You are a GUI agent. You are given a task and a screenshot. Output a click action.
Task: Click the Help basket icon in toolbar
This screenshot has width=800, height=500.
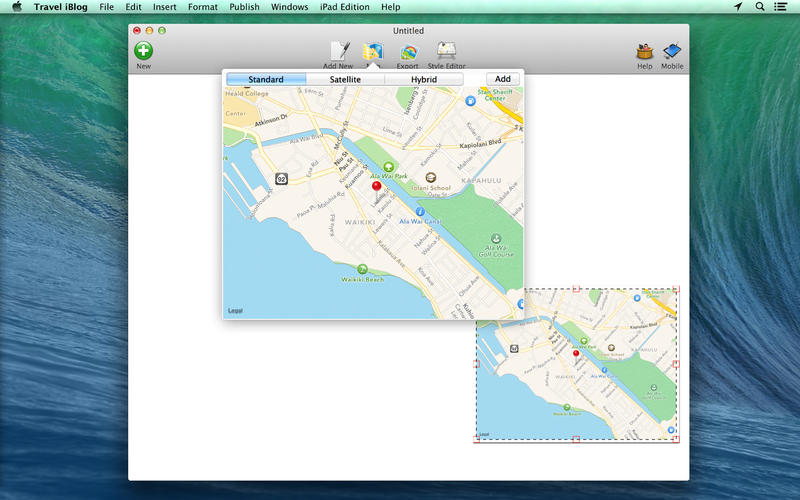pos(644,52)
